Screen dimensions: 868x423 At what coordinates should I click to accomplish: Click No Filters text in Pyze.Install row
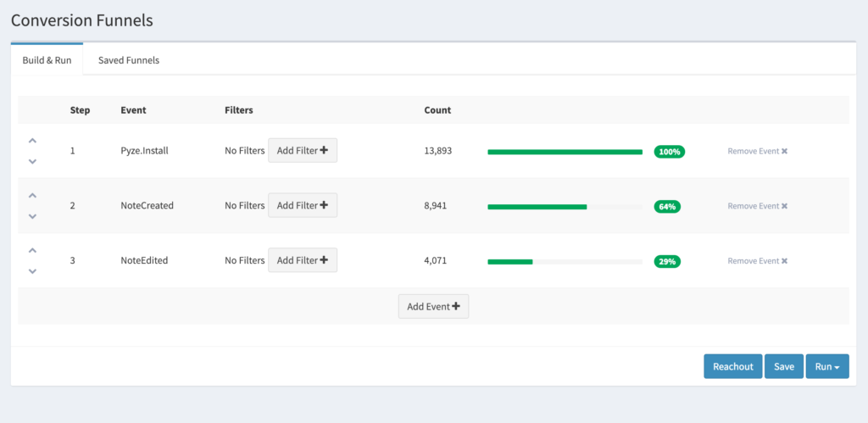pyautogui.click(x=245, y=151)
